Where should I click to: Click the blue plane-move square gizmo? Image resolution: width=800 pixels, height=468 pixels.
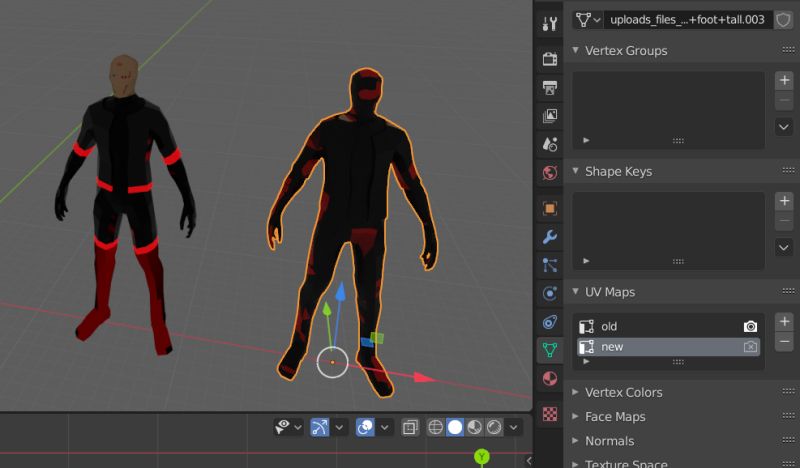click(x=367, y=342)
